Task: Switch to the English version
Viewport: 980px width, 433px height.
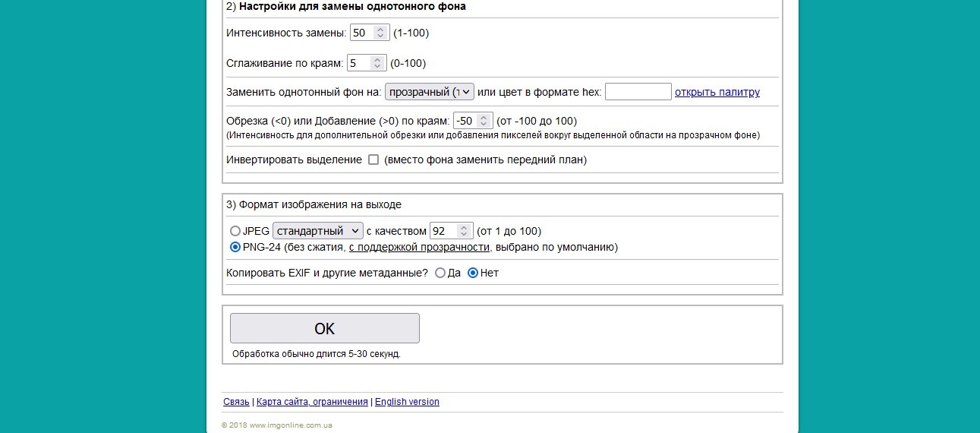Action: pos(407,402)
